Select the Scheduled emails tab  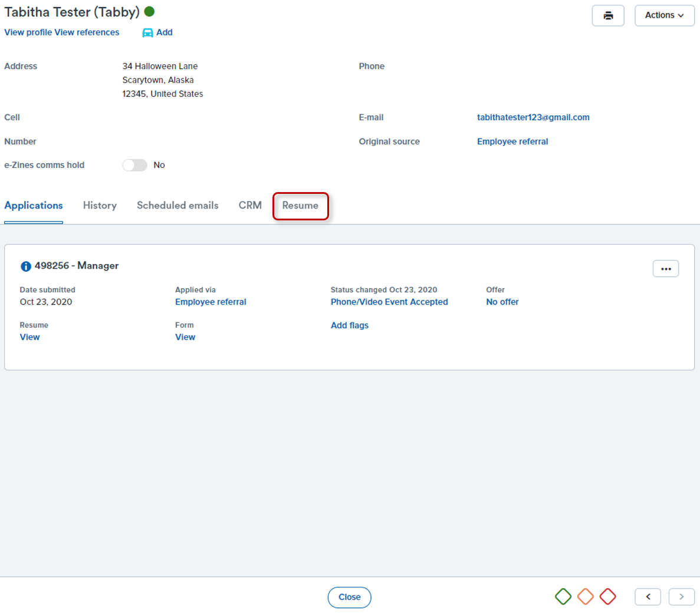178,206
